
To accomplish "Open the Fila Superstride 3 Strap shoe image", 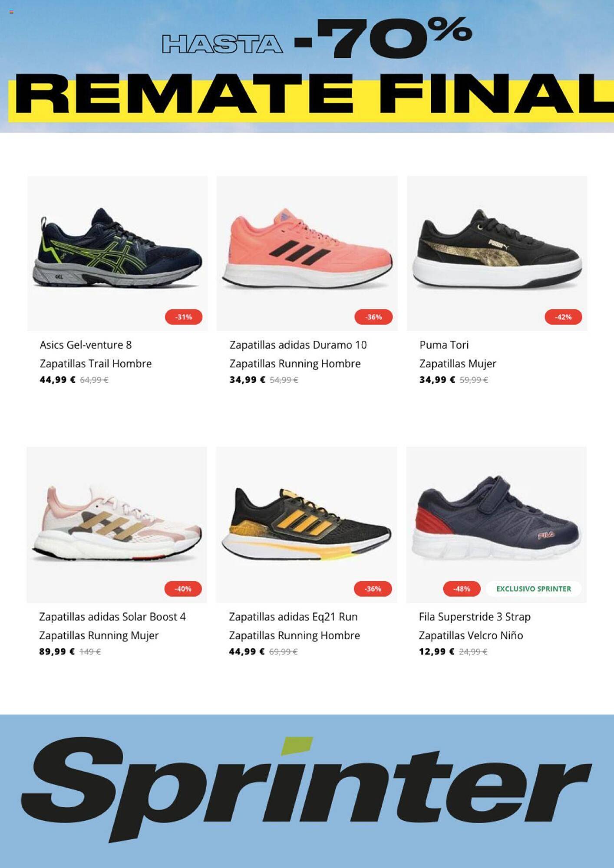I will [496, 525].
